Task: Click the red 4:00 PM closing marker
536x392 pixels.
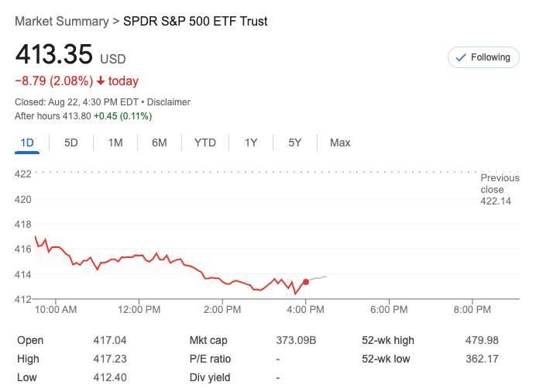Action: tap(306, 282)
